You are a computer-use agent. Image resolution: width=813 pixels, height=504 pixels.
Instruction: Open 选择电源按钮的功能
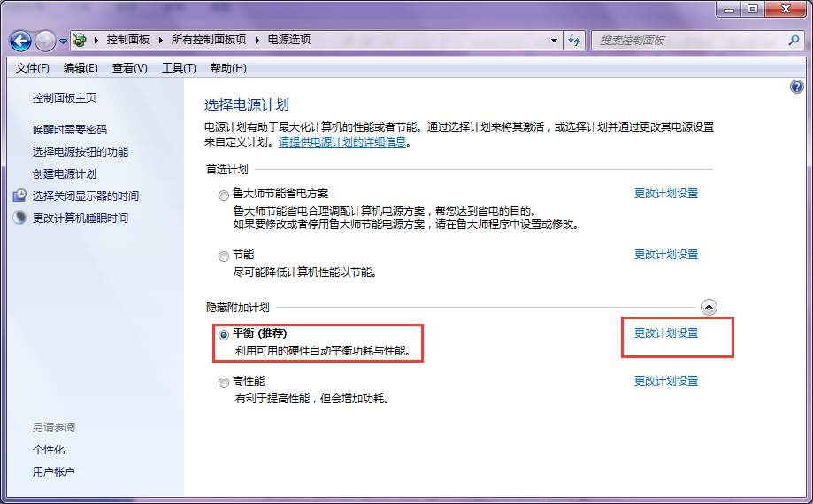[x=81, y=152]
